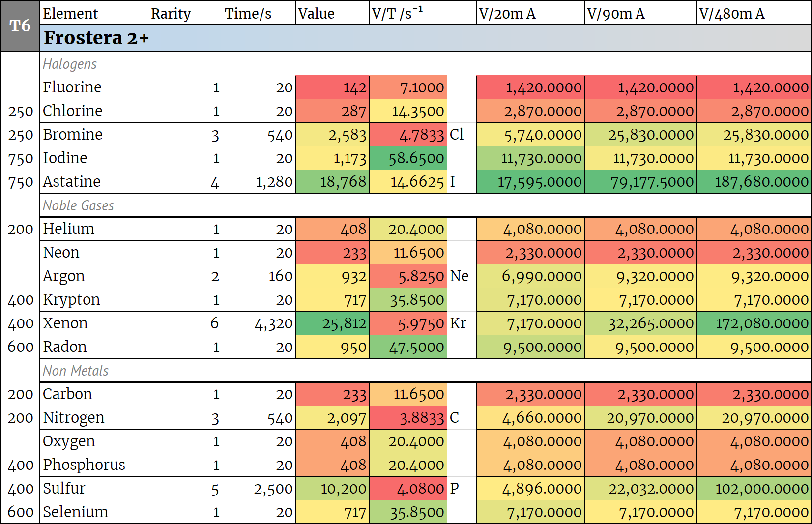Screen dimensions: 812x524
Task: Click the I marker in Astatine's row
Action: click(462, 182)
